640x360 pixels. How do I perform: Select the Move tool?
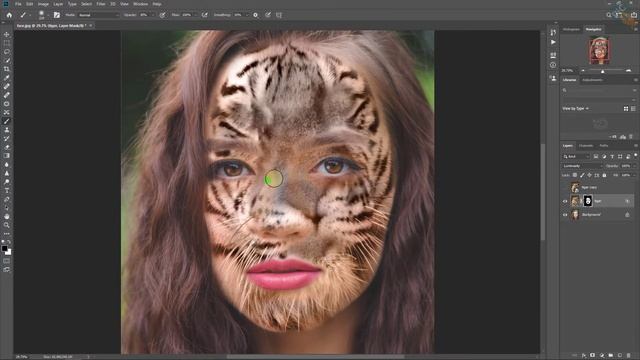coord(7,35)
